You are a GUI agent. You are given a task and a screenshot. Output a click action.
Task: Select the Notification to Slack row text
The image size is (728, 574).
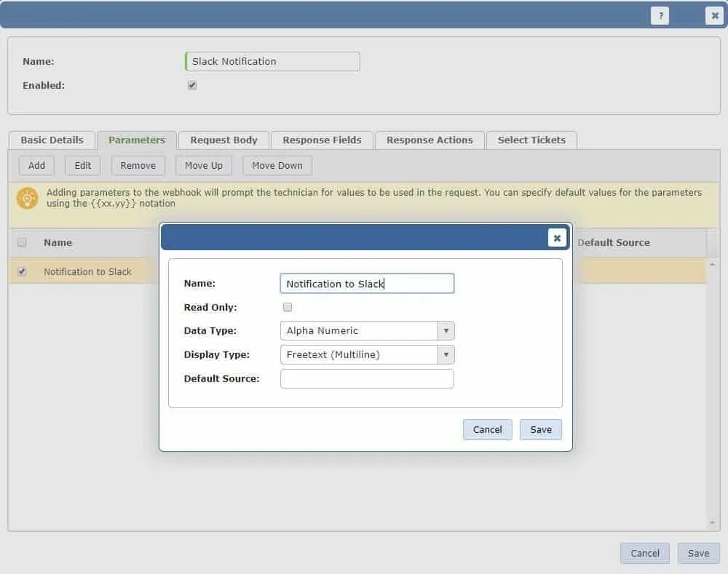click(88, 272)
